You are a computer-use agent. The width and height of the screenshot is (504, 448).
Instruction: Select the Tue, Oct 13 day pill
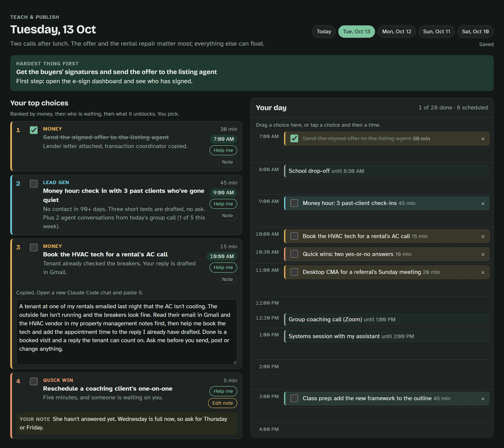coord(356,32)
